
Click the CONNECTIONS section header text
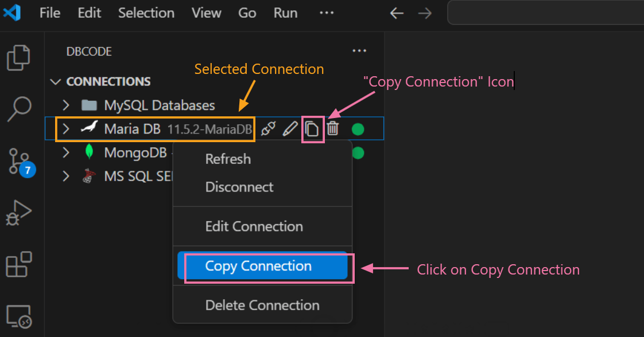tap(108, 81)
